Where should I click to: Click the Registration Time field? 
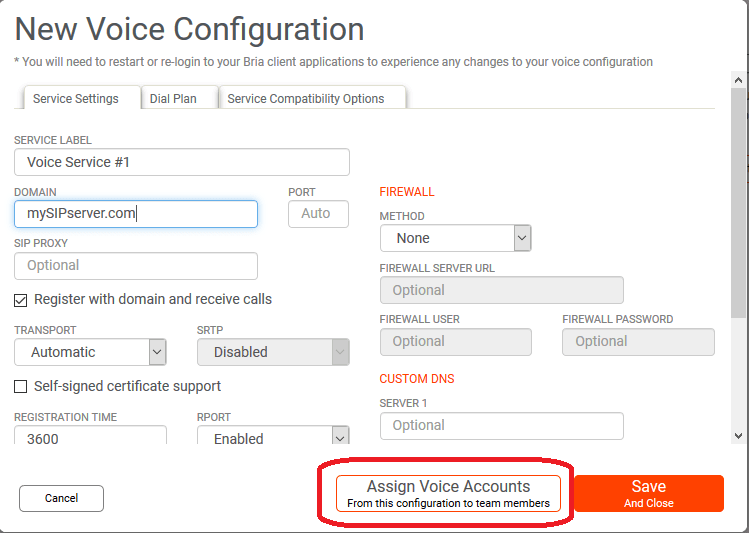90,438
